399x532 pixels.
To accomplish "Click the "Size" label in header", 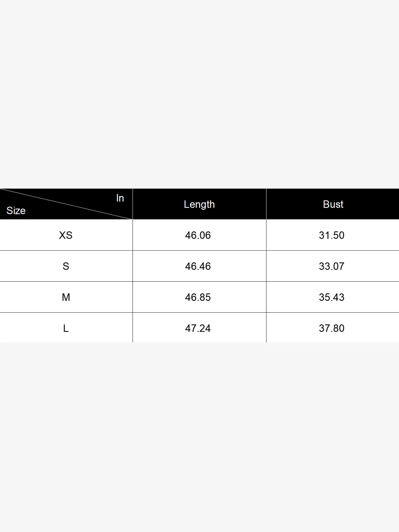I will pos(16,211).
